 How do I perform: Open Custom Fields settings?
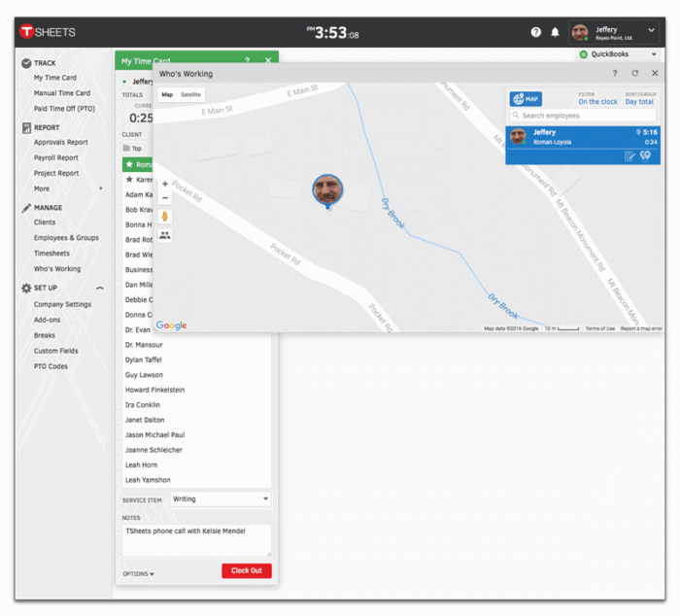click(56, 351)
